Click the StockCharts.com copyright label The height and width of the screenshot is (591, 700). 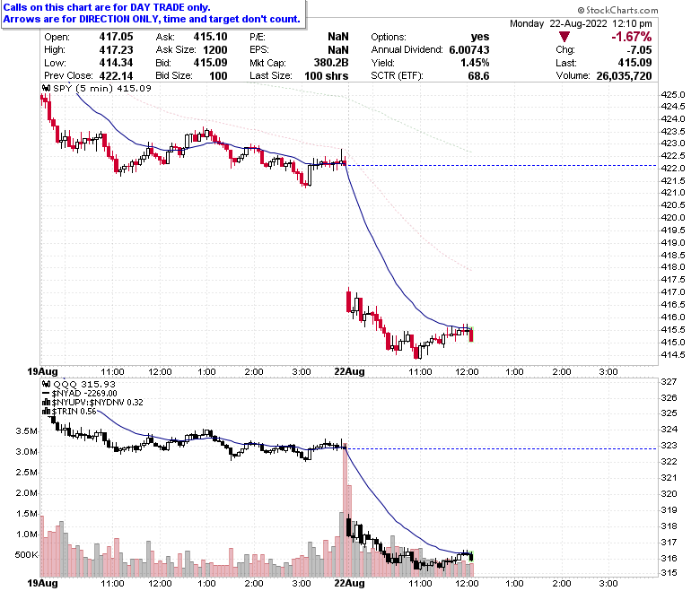click(x=617, y=10)
